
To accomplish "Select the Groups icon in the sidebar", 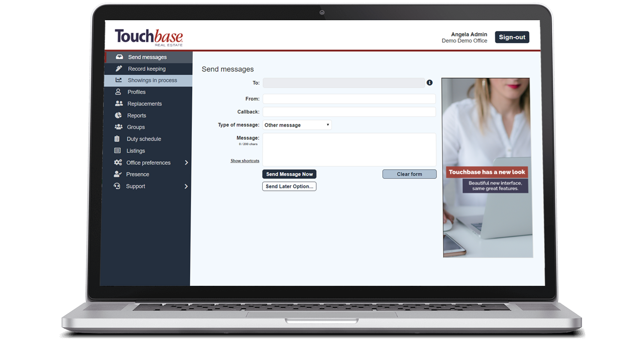I will [x=118, y=127].
